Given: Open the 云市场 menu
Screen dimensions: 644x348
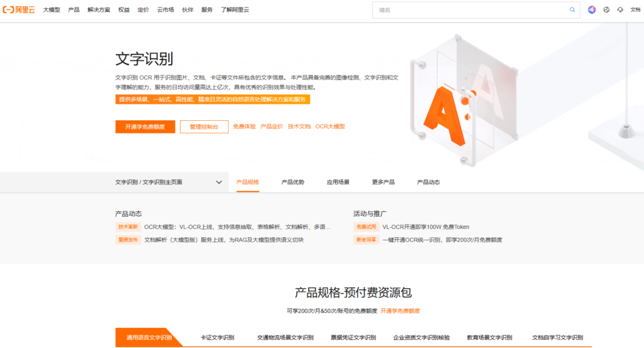Looking at the screenshot, I should (165, 9).
